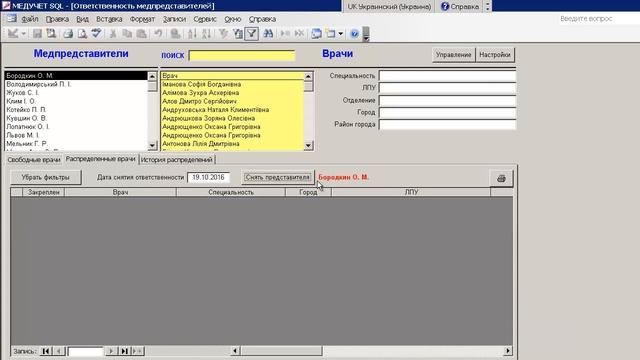Click the blue Help question mark icon

[x=354, y=33]
